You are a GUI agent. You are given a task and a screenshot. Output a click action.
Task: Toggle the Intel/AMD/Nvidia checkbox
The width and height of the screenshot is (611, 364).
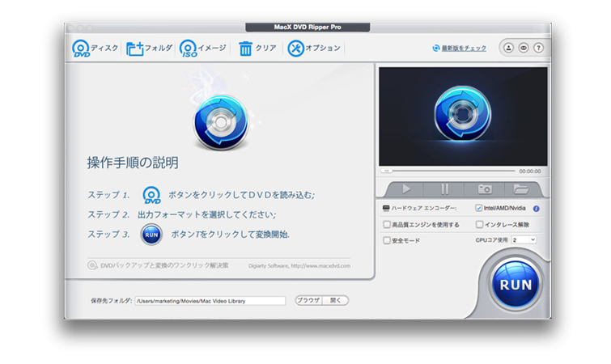pyautogui.click(x=479, y=209)
